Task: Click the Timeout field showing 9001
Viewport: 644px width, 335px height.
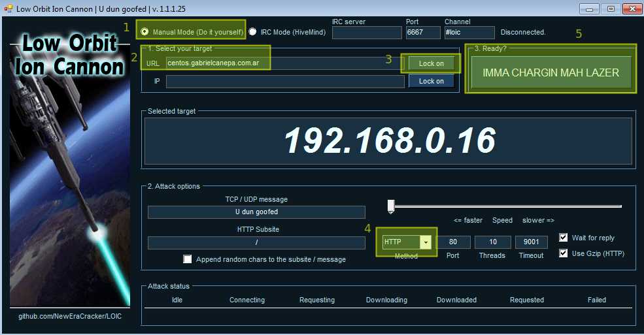Action: tap(531, 242)
